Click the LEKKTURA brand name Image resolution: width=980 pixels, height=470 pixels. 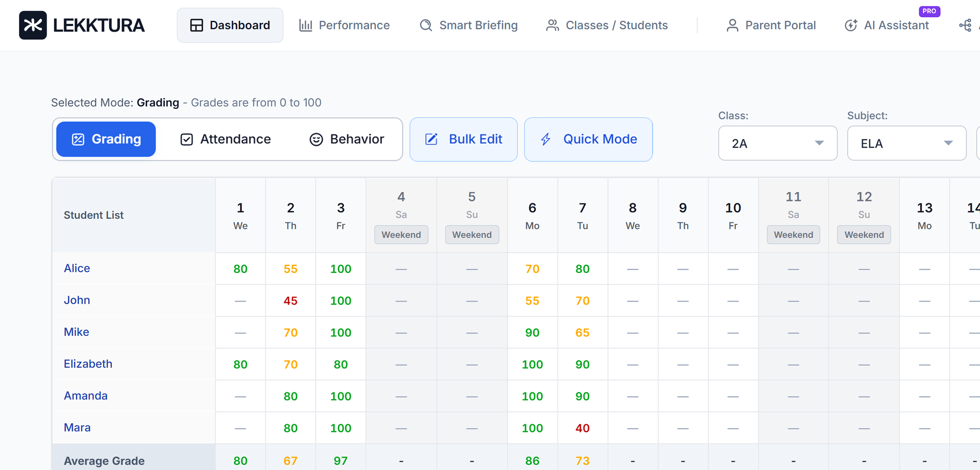(x=98, y=25)
